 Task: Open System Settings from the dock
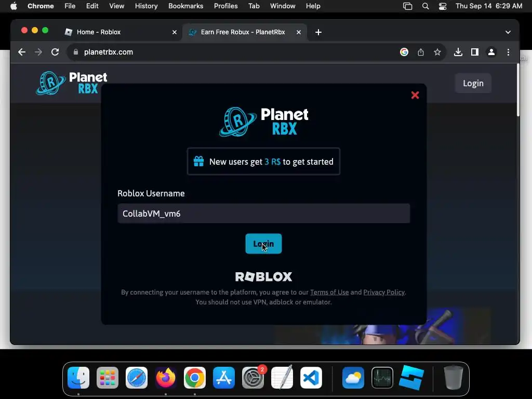(x=253, y=378)
